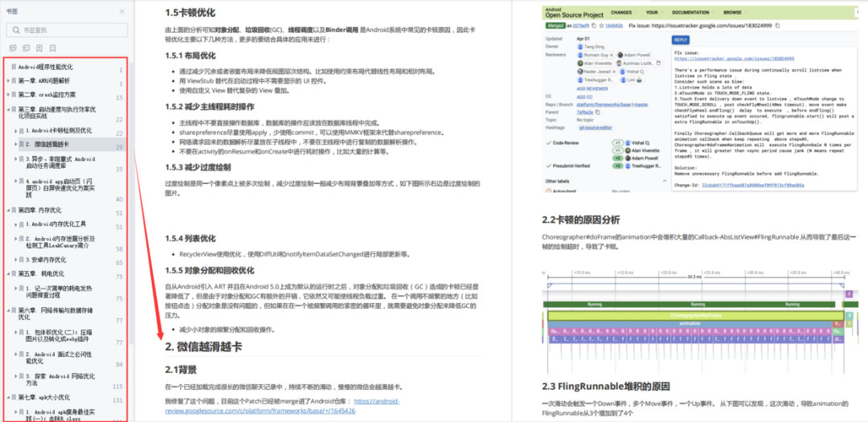Close the 书签 bookmarks panel
Viewport: 868px width, 422px height.
pyautogui.click(x=122, y=11)
